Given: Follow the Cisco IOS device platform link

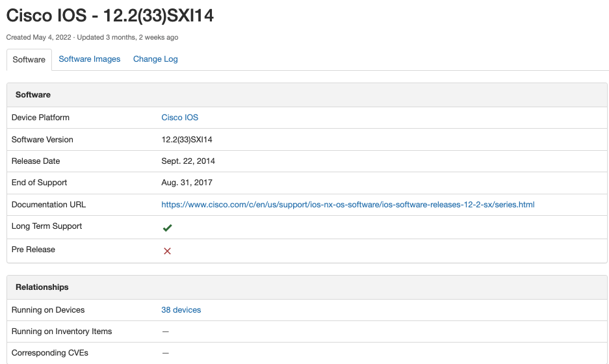Looking at the screenshot, I should point(180,117).
